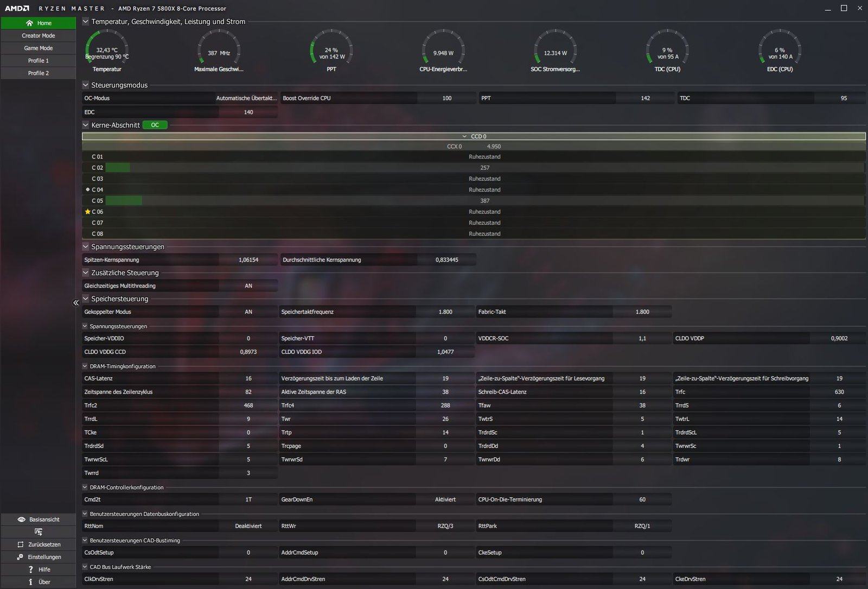Collapse DRAM-Controllerkonfiguration subsection
Viewport: 868px width, 589px height.
85,487
